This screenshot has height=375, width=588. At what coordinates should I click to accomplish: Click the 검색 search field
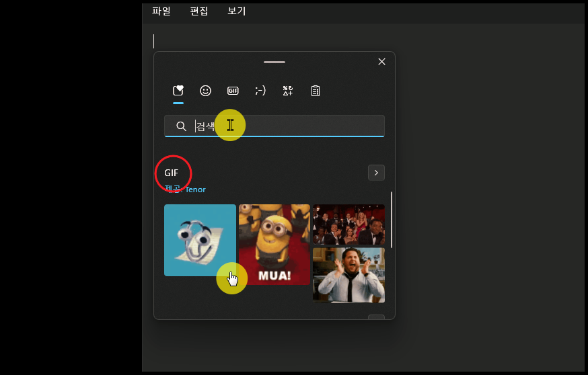click(x=274, y=126)
